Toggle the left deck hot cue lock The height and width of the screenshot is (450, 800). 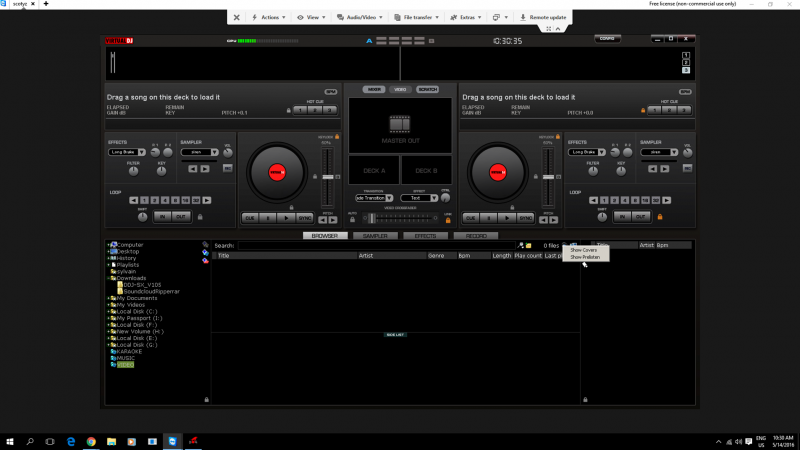pos(289,110)
